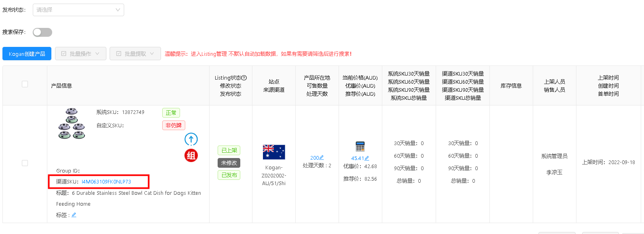Click the 李凉玉 salesperson name
644x234 pixels.
(x=554, y=172)
